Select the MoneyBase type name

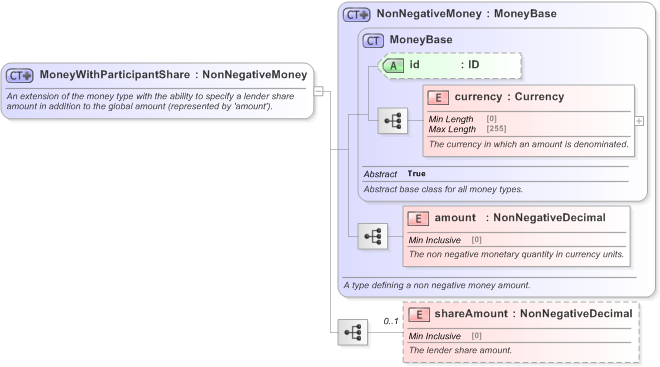pos(421,40)
